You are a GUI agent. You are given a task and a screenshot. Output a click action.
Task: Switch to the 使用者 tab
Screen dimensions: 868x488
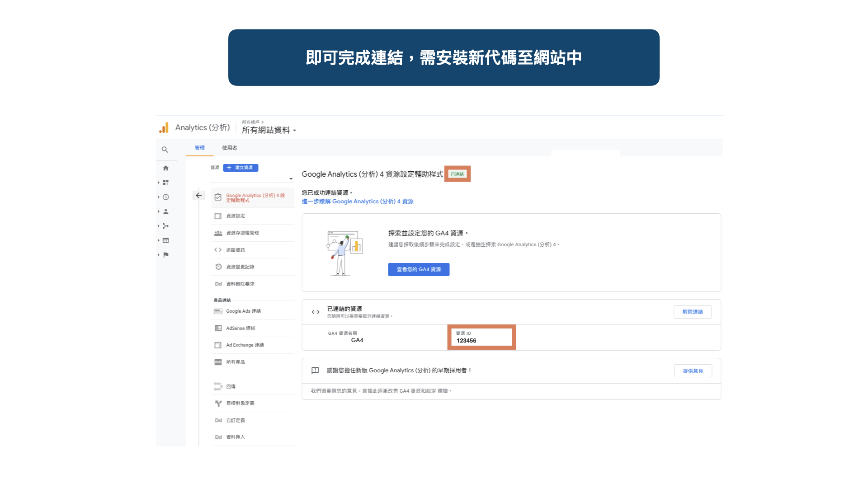pos(230,148)
